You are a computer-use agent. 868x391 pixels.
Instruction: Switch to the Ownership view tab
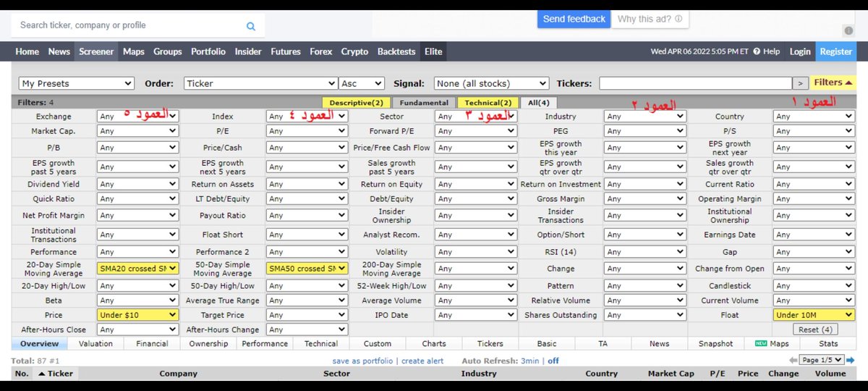208,344
